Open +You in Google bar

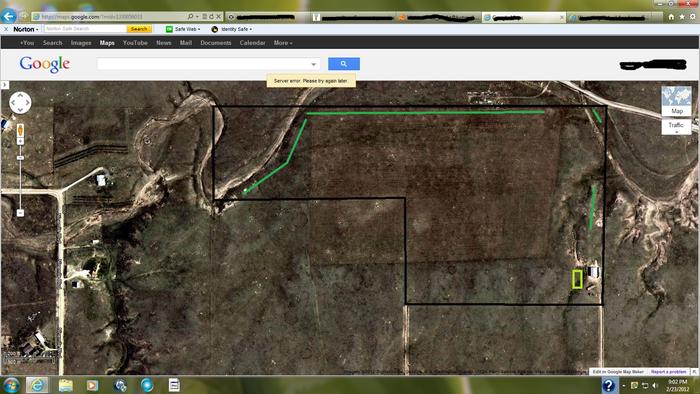coord(27,43)
